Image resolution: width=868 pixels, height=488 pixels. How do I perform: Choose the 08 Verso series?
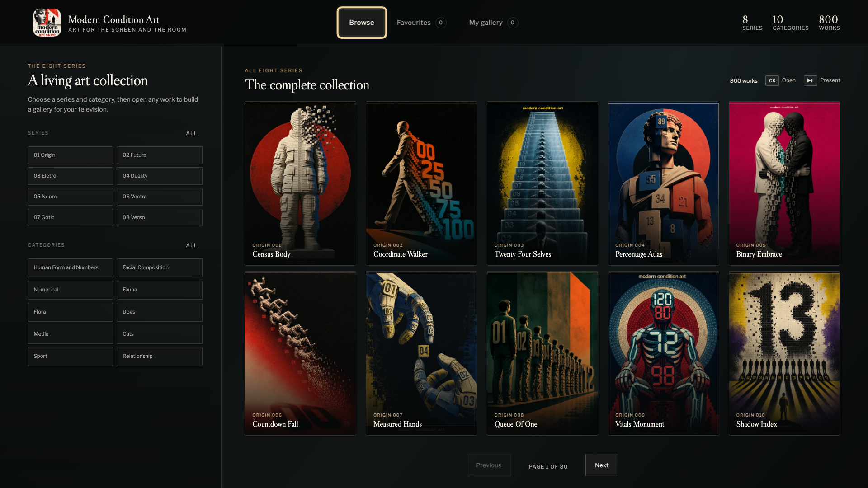[x=160, y=217]
